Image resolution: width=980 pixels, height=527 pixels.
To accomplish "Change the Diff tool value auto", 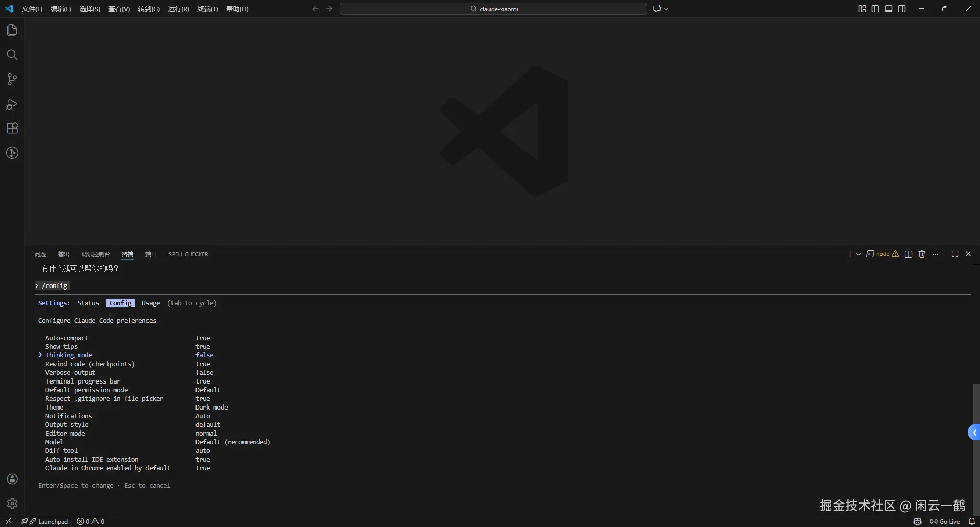I will (x=203, y=451).
